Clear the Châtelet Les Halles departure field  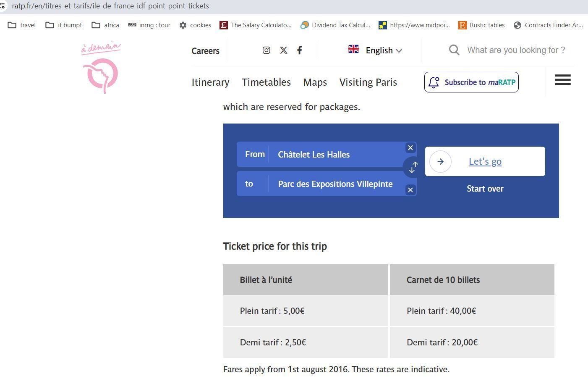click(x=410, y=148)
